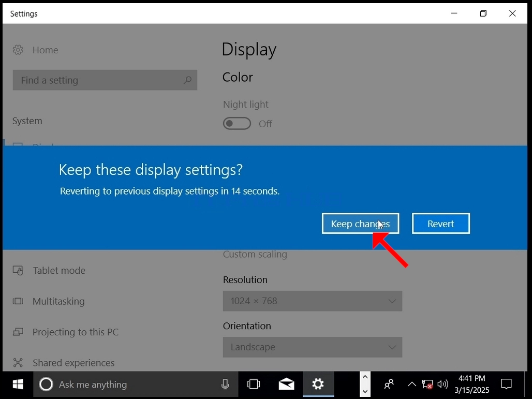Click the Custom scaling link
This screenshot has width=532, height=399.
coord(255,254)
